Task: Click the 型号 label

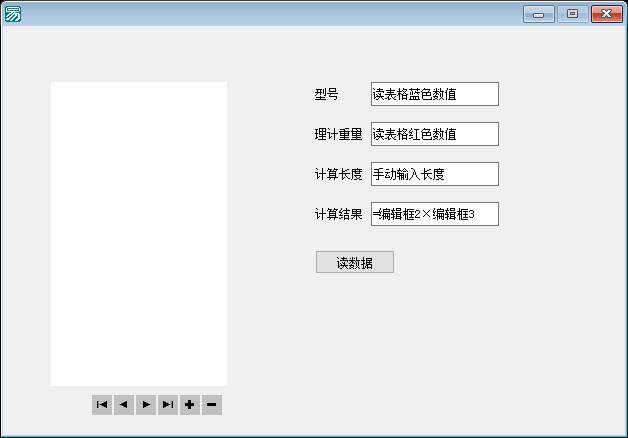Action: click(327, 95)
